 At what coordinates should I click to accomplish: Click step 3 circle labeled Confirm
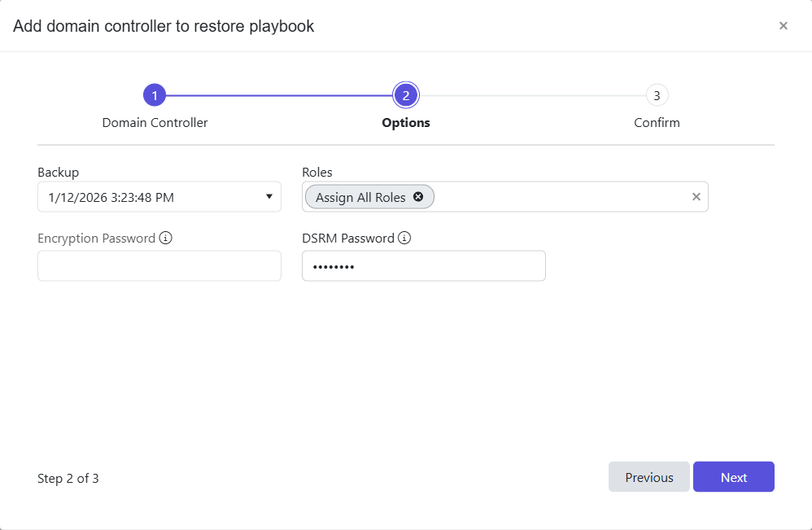pyautogui.click(x=657, y=94)
